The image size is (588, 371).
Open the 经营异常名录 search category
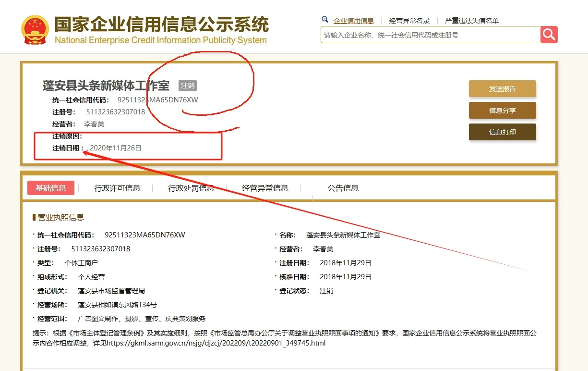[x=409, y=21]
